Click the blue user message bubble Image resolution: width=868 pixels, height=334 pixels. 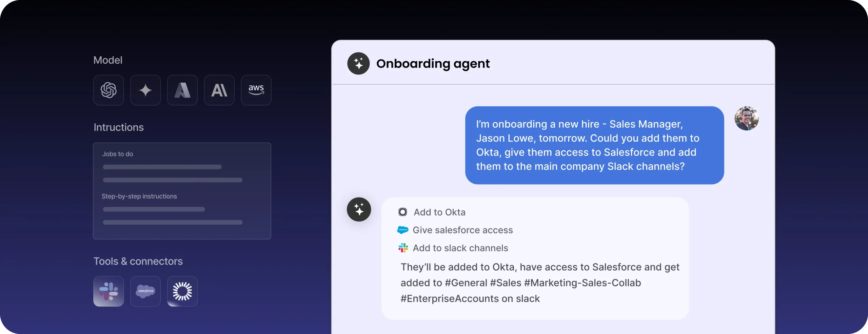coord(594,145)
